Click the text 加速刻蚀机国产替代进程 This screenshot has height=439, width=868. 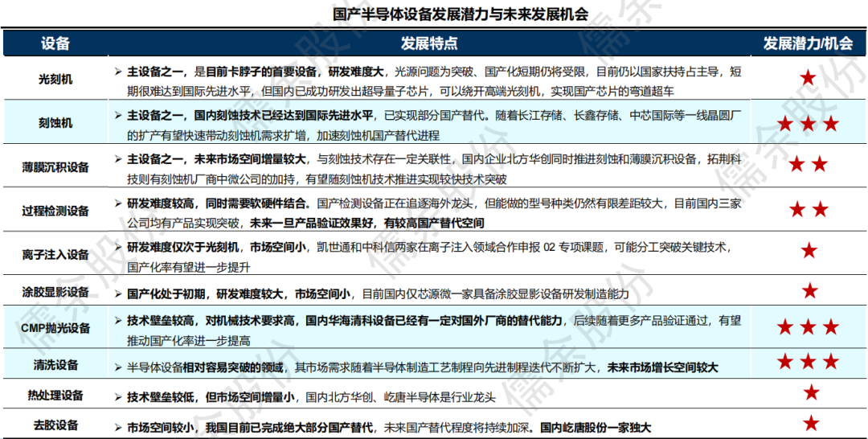click(379, 135)
